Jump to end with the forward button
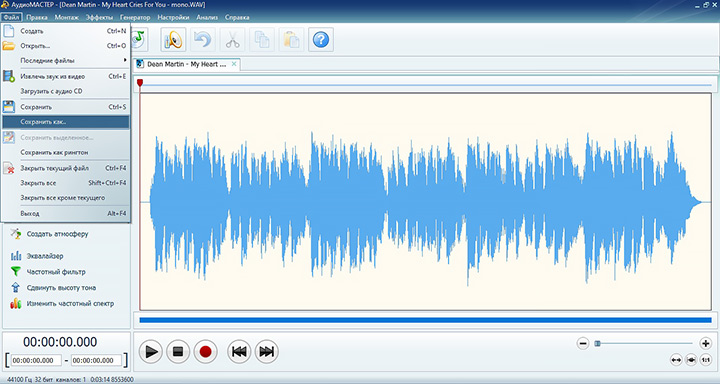The width and height of the screenshot is (720, 384). 266,352
